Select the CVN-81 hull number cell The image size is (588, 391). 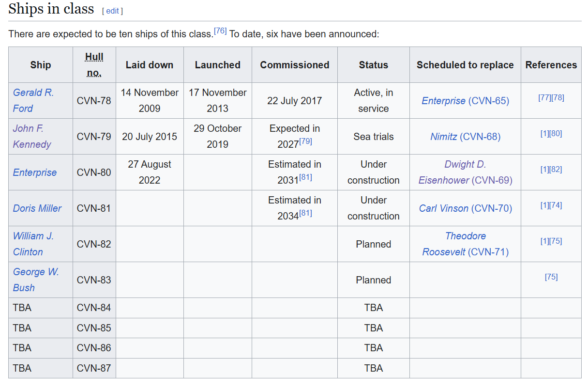click(94, 208)
